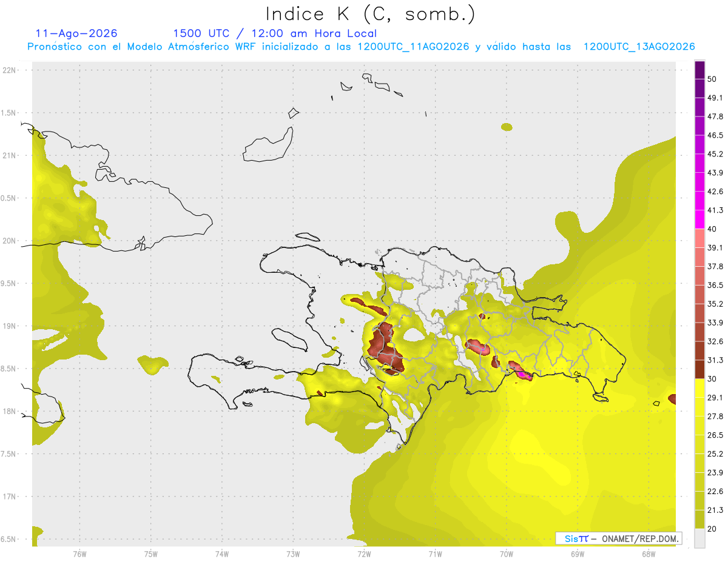Click the '1200UTC_11AGO2026' initialization time text
728x562 pixels.
tap(413, 47)
